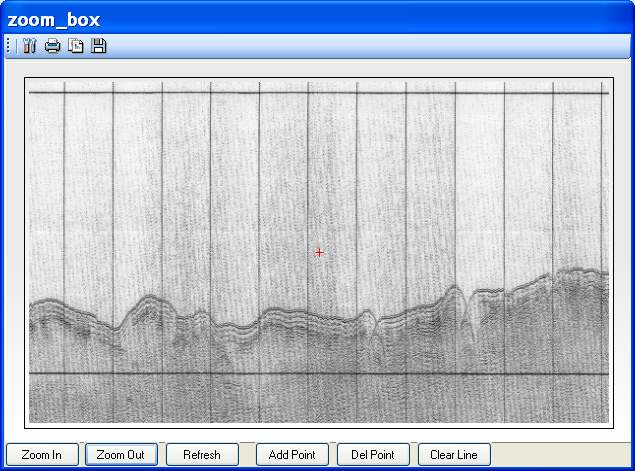Click the floppy disk save icon
Viewport: 635px width, 471px height.
98,46
